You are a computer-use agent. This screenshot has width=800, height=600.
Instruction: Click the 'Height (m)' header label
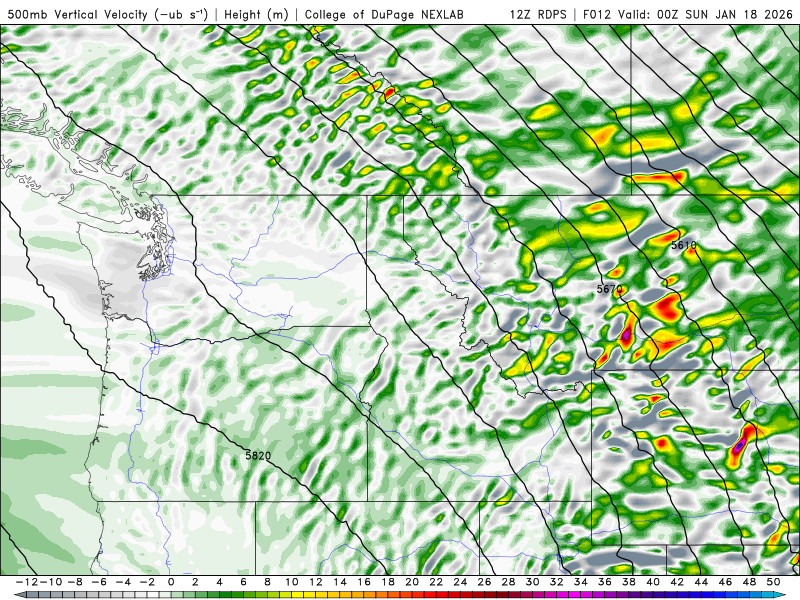tap(256, 14)
